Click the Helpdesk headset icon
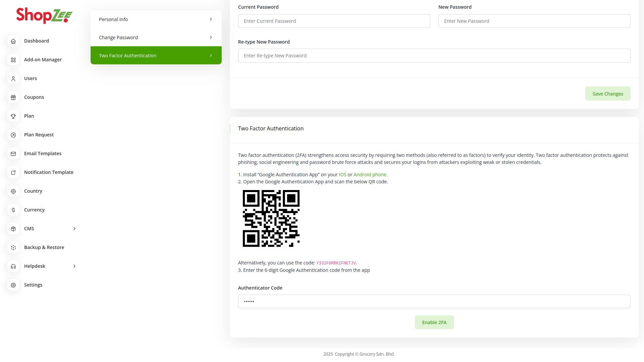 [13, 266]
